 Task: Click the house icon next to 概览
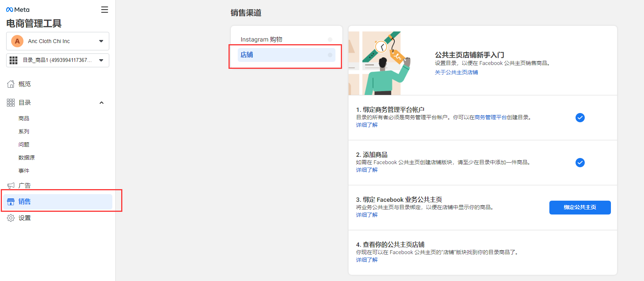(x=11, y=84)
